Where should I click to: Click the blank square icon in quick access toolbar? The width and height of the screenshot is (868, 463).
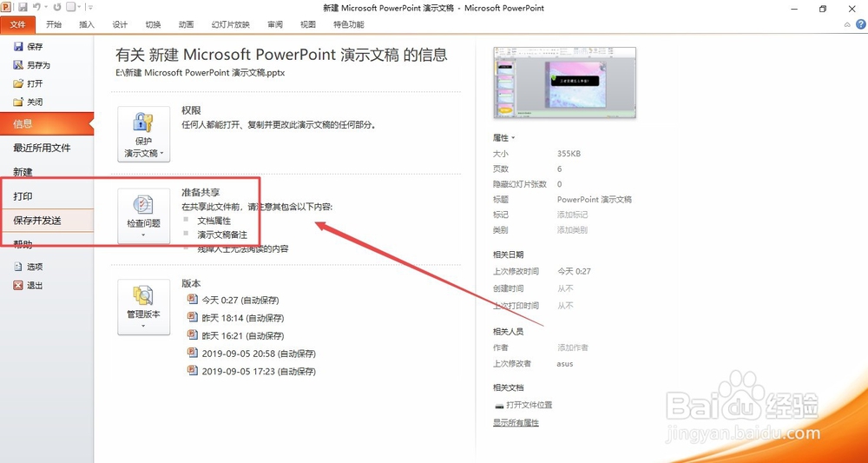[70, 7]
